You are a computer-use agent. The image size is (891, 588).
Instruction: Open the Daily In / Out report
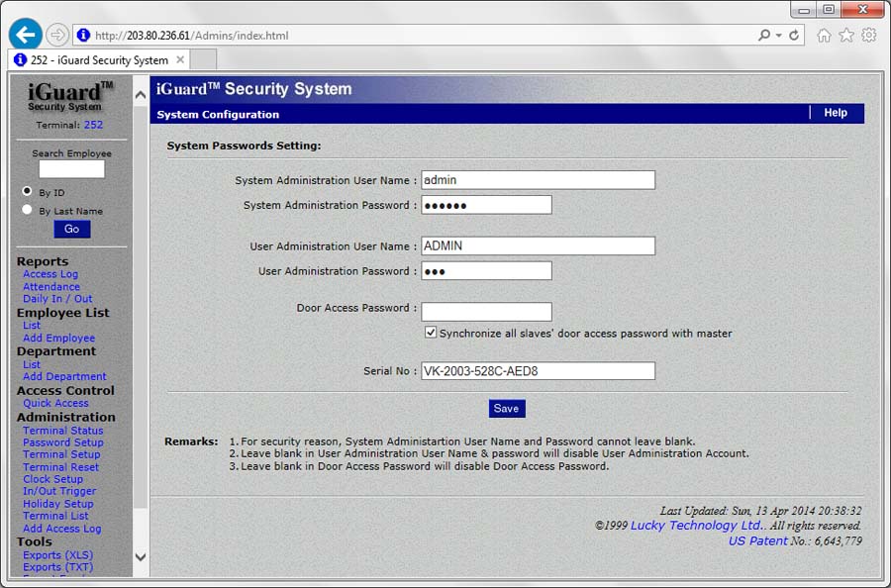(x=57, y=299)
